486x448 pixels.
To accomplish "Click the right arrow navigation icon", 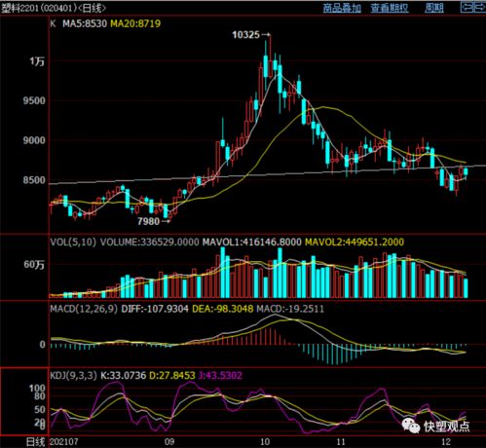I will tap(480, 7).
